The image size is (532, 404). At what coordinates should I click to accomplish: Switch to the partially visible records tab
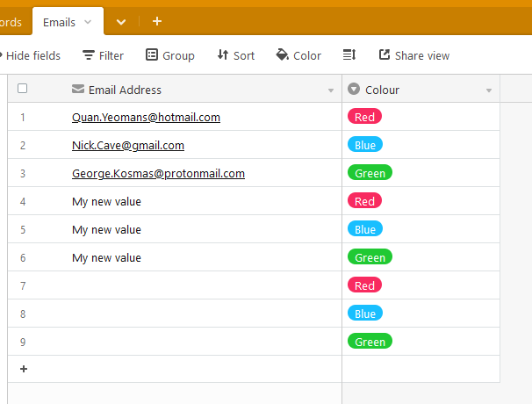(15, 22)
